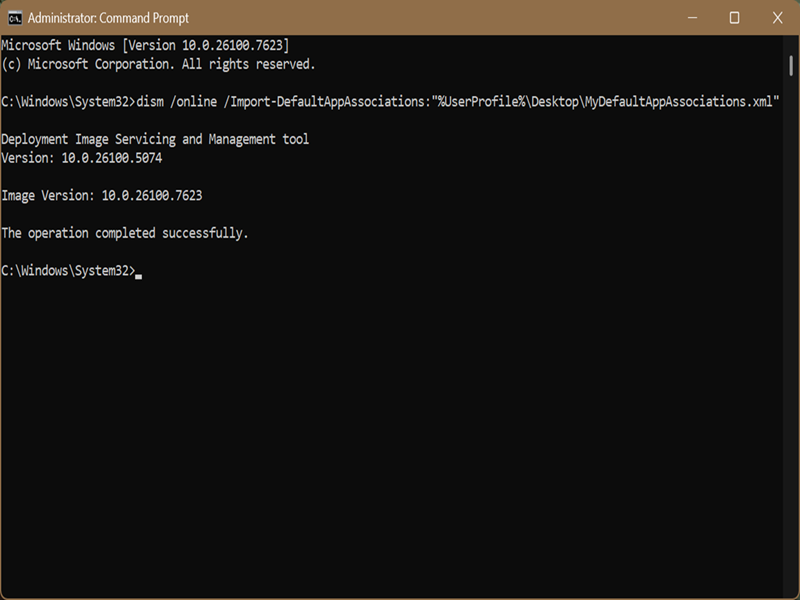Screen dimensions: 800x600
Task: Click the empty scrollbar track below the thumb
Action: [x=791, y=350]
